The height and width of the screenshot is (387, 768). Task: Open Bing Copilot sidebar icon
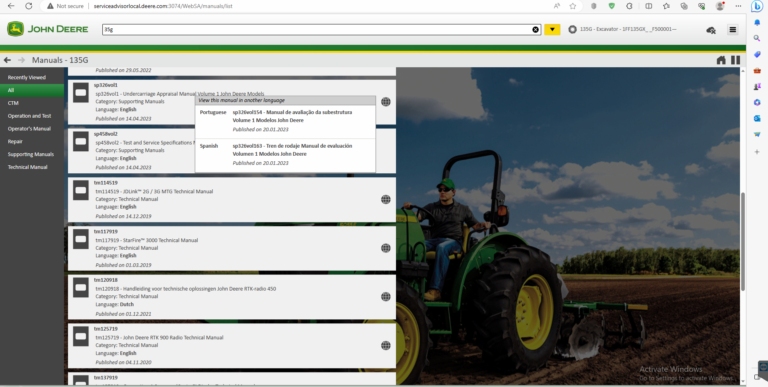(757, 6)
